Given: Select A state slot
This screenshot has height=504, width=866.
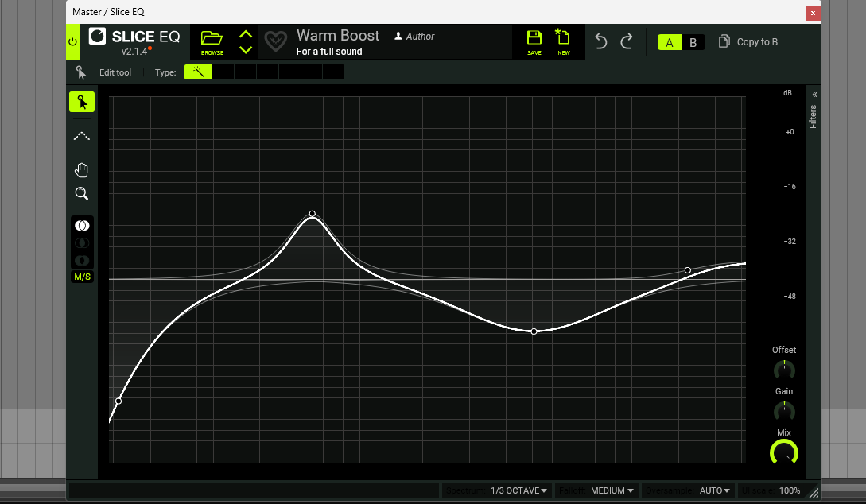Looking at the screenshot, I should point(670,42).
